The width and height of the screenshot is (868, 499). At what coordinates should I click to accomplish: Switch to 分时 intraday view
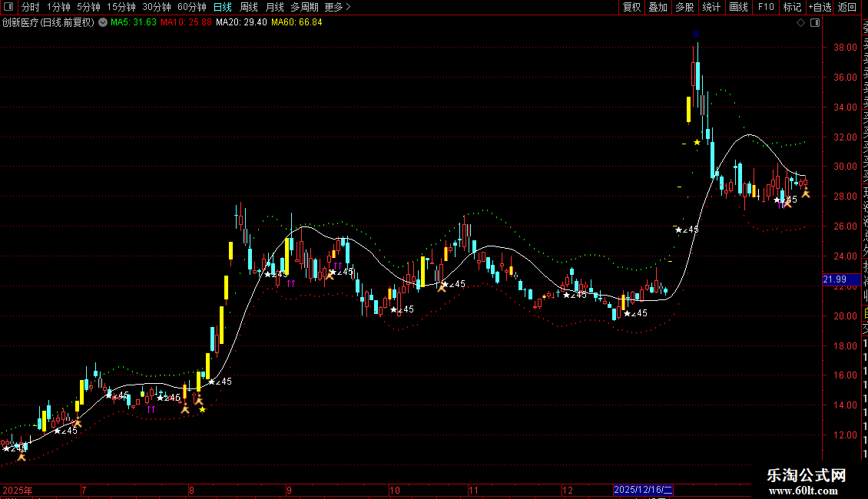pos(31,7)
